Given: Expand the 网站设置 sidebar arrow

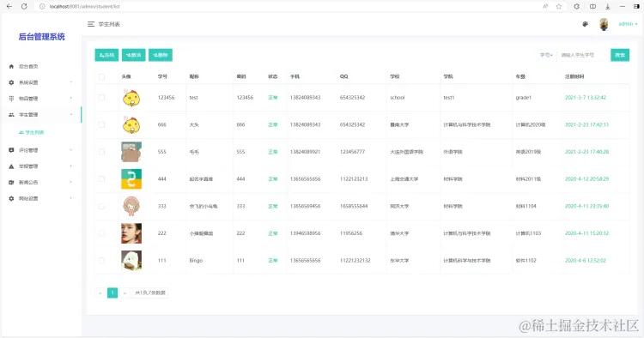Looking at the screenshot, I should pos(71,198).
